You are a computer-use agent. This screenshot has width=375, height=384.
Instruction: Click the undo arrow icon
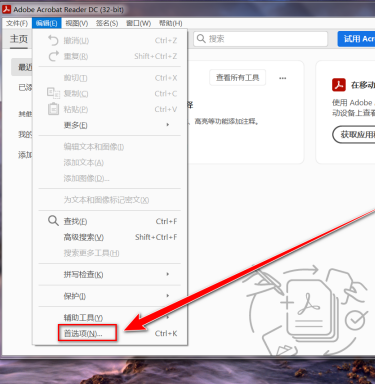click(x=53, y=40)
